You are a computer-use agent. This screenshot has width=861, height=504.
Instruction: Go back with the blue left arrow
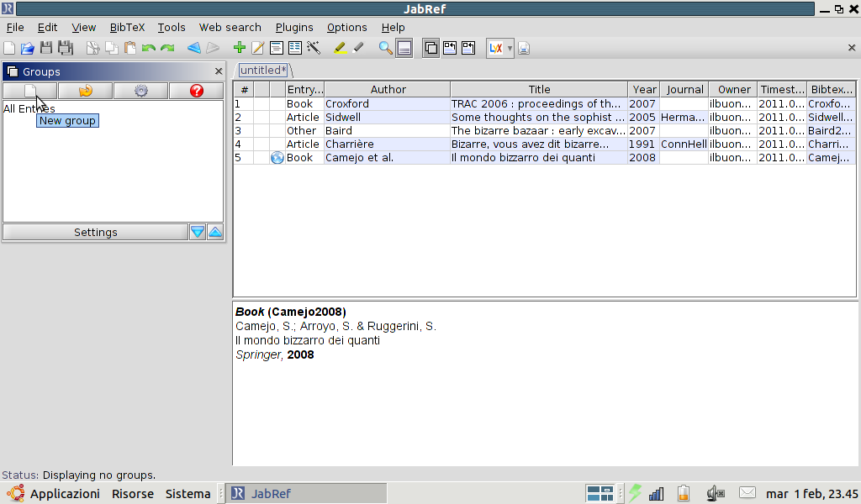(x=194, y=48)
